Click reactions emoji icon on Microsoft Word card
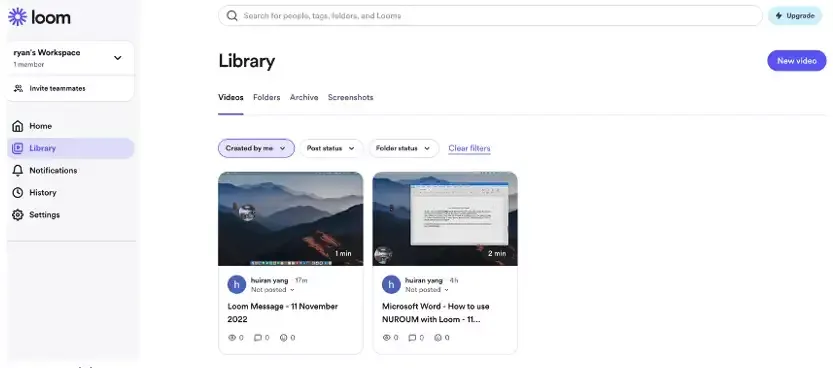The width and height of the screenshot is (833, 368). (438, 338)
